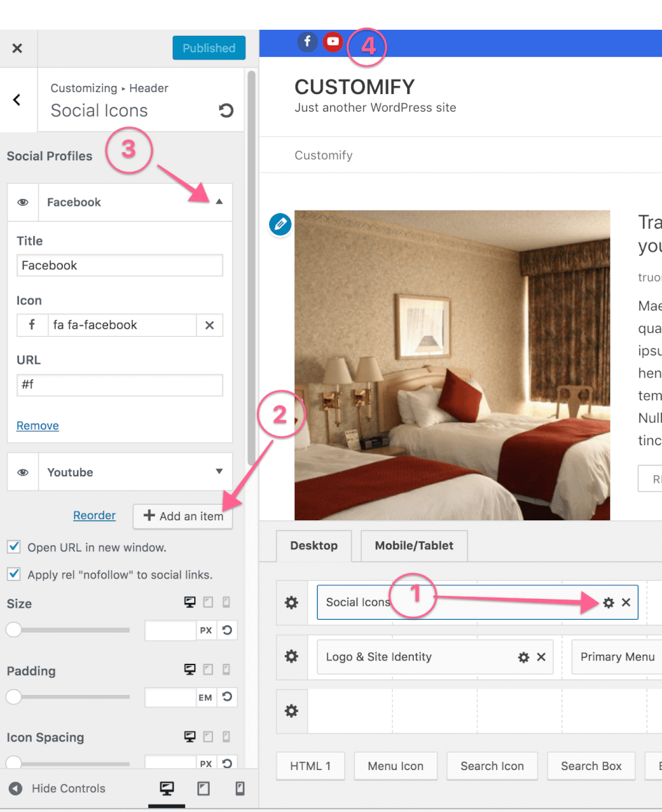Click the CUSTOMIFY site title
Viewport: 662px width, 812px height.
(x=354, y=87)
